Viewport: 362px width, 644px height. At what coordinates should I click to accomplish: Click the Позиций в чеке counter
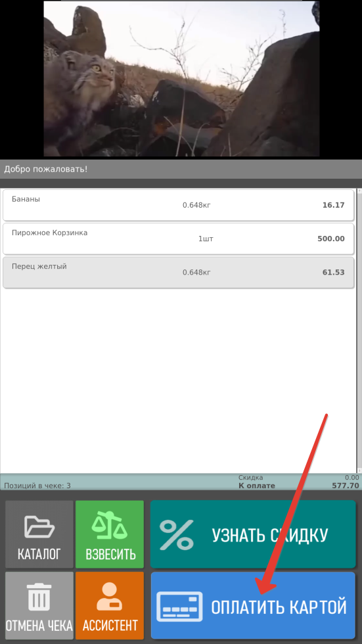[x=37, y=486]
